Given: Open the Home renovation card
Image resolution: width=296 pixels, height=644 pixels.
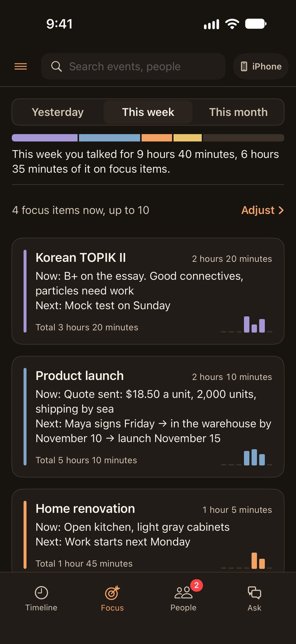Looking at the screenshot, I should click(148, 530).
